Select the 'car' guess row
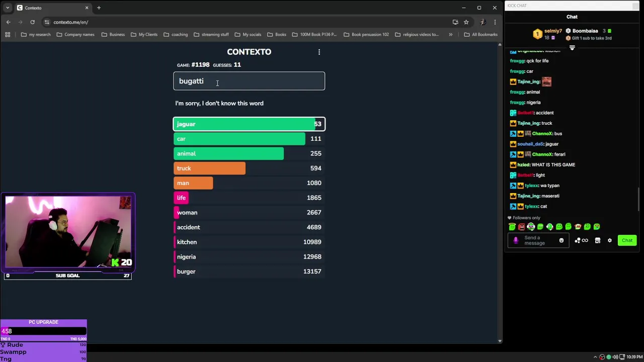This screenshot has height=362, width=644. click(249, 139)
